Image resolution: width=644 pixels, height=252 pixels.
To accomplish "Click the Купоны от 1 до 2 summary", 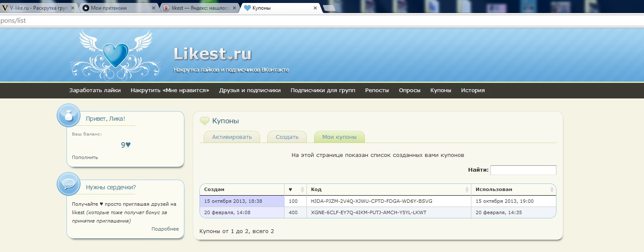I will (237, 231).
